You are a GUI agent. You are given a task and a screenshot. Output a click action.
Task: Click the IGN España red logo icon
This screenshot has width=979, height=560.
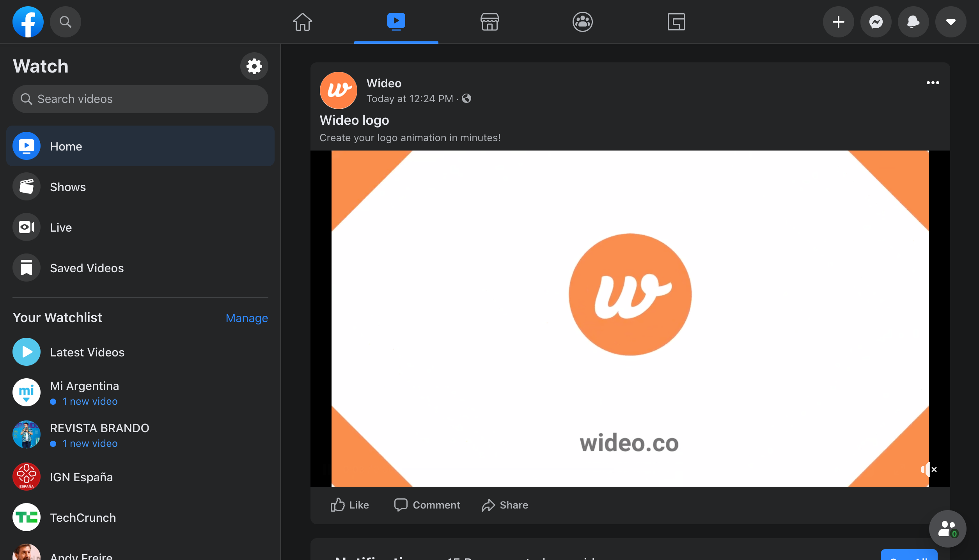point(27,477)
